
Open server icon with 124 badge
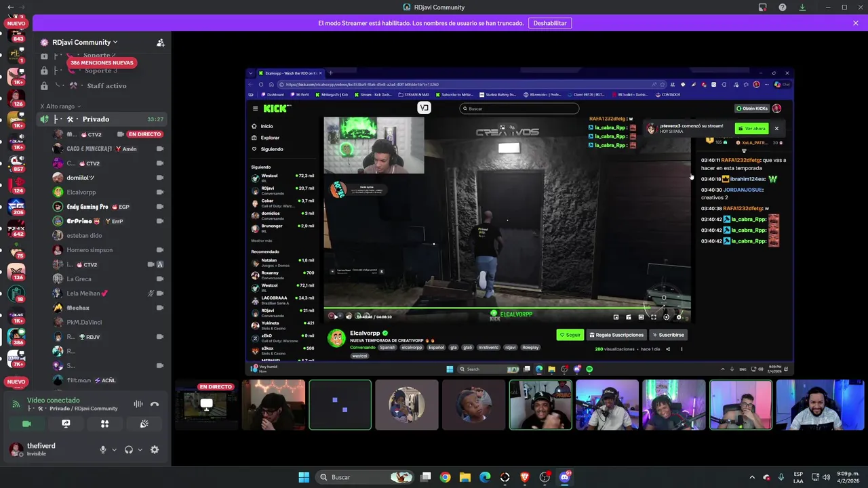[16, 184]
